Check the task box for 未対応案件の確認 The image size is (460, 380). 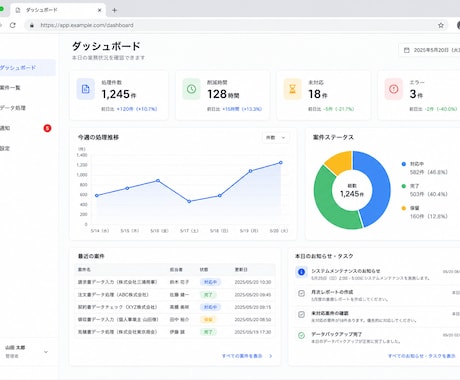tap(301, 314)
